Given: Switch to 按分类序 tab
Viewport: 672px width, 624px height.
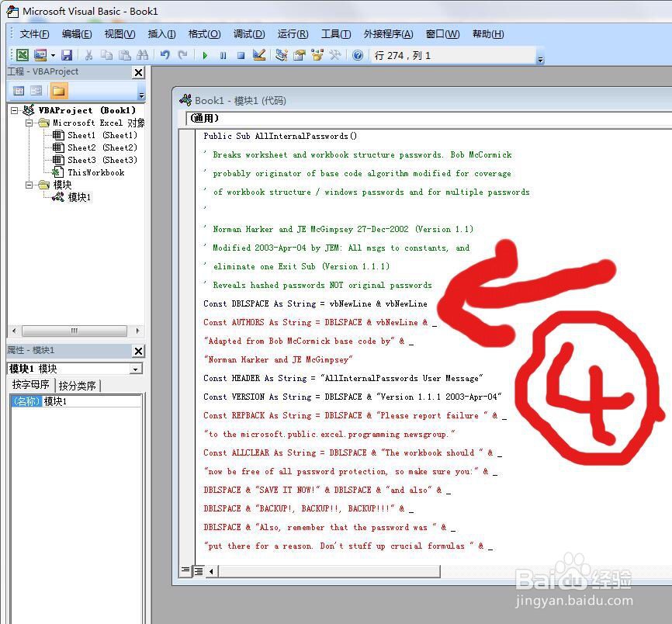Looking at the screenshot, I should tap(78, 386).
